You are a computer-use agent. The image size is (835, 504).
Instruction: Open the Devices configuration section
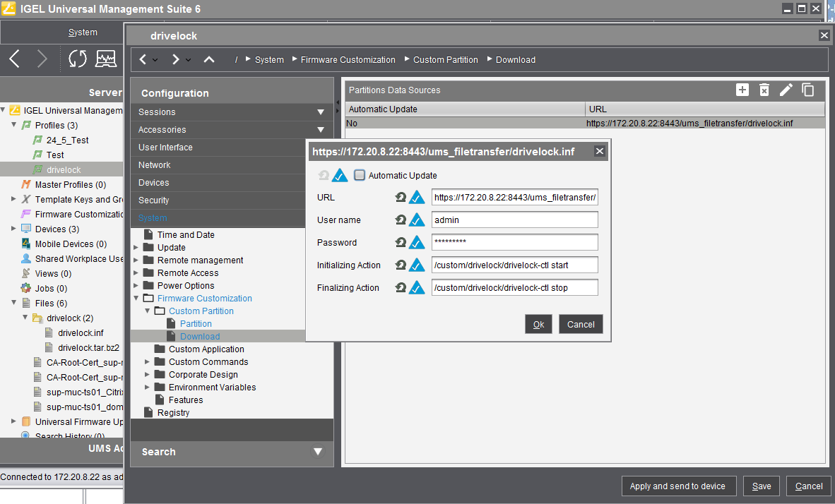218,183
